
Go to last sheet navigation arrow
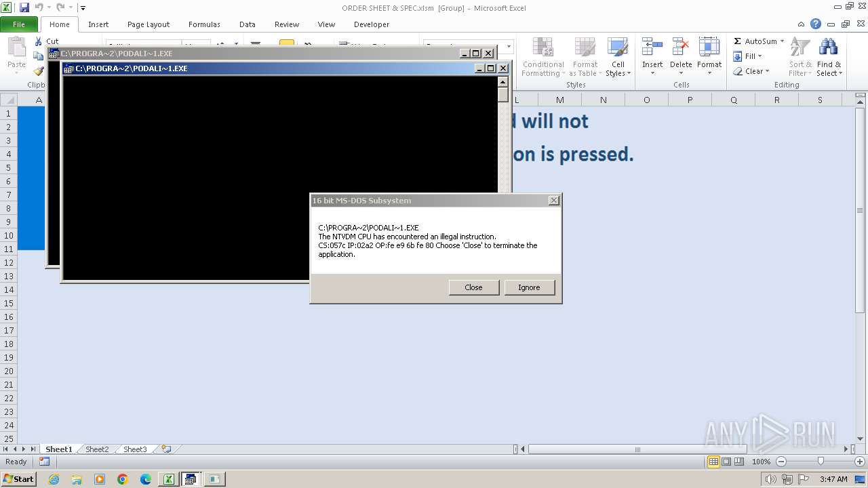coord(33,449)
